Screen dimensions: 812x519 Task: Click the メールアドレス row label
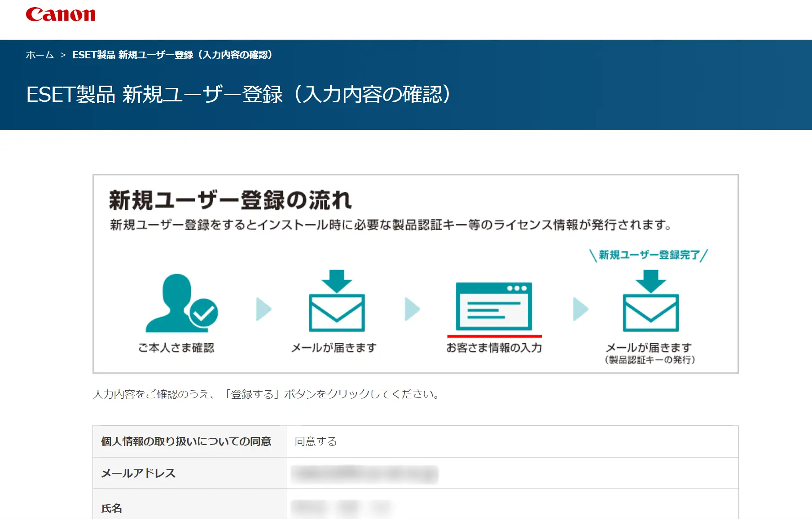pos(138,473)
